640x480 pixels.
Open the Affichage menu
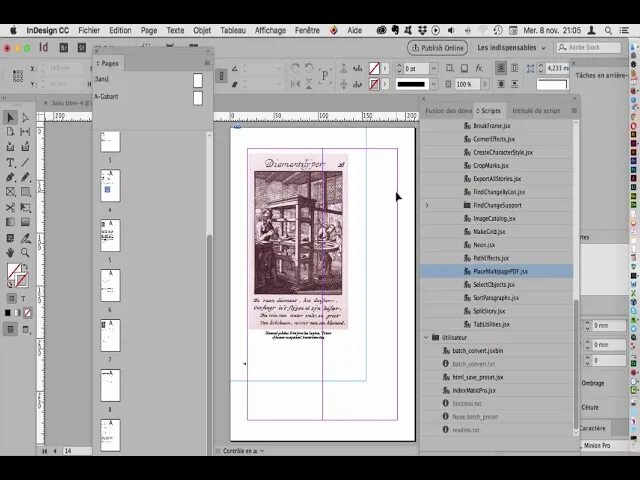click(x=270, y=30)
